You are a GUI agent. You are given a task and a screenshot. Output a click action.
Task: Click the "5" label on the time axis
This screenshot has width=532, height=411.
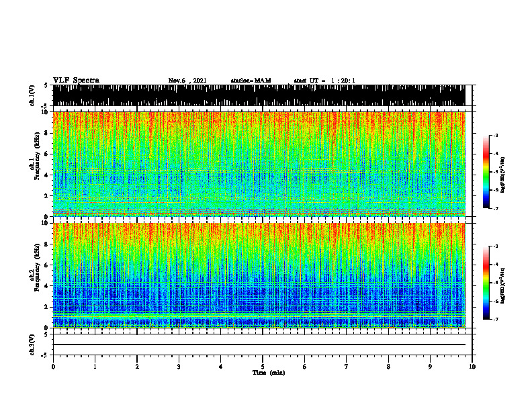(263, 367)
